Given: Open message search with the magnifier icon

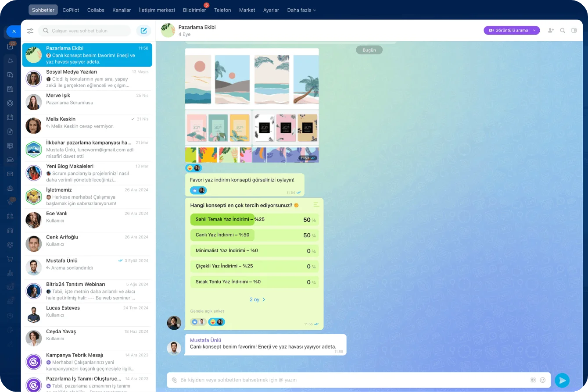Looking at the screenshot, I should [x=563, y=30].
